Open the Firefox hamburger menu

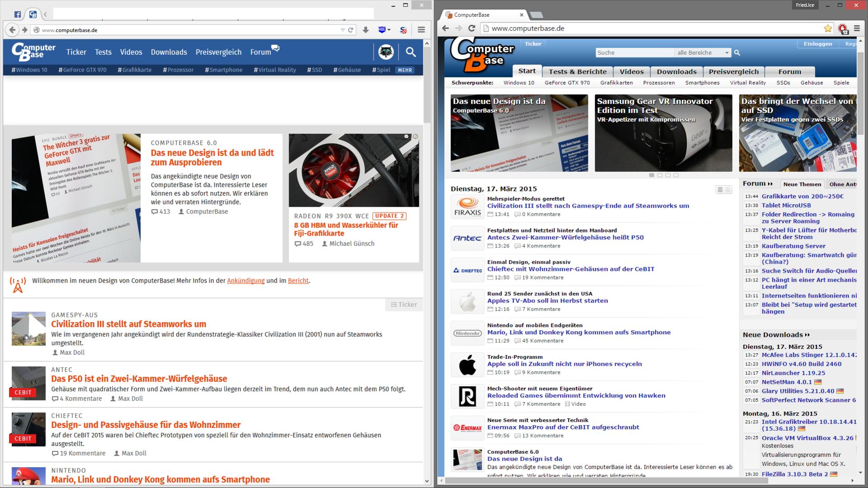point(421,30)
